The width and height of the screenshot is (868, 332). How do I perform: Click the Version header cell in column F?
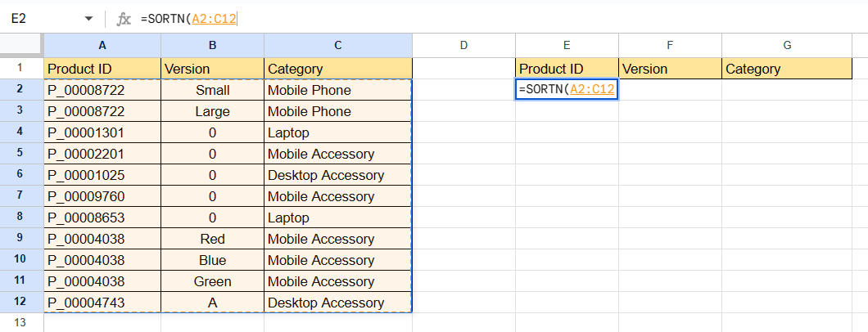pyautogui.click(x=670, y=69)
